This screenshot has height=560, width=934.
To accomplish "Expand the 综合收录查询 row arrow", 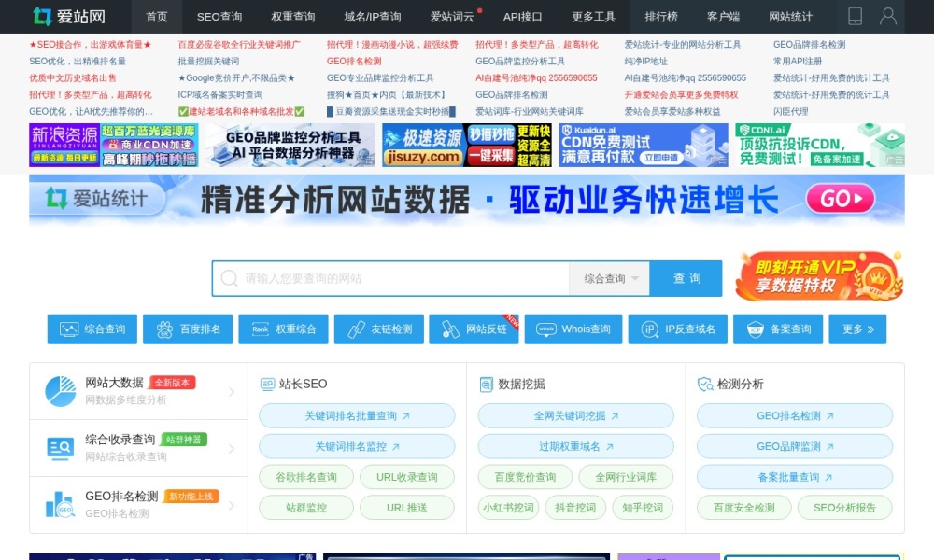I will coord(231,448).
